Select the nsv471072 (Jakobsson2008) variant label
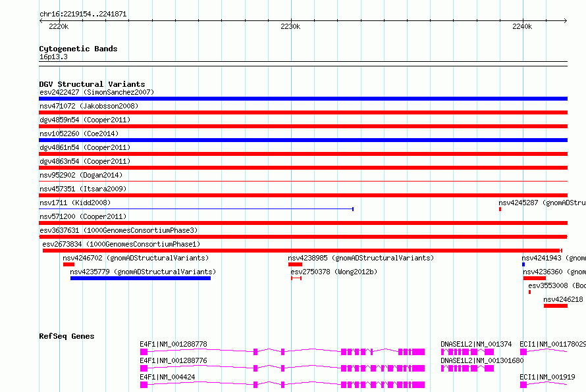Screen dimensions: 586x392 click(89, 106)
